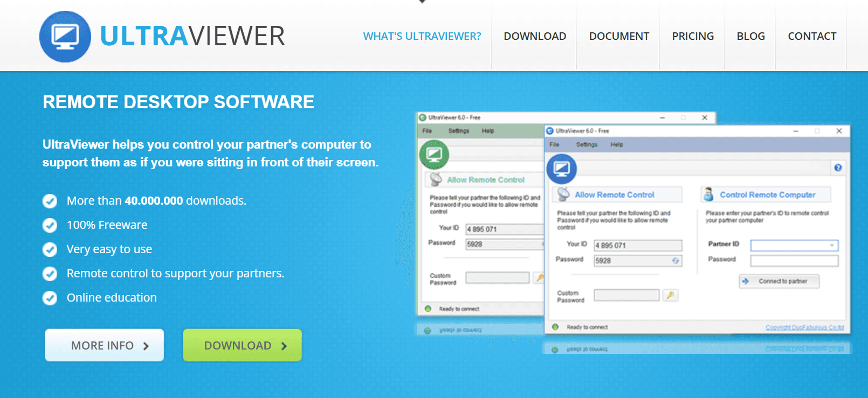868x398 pixels.
Task: Click satellite dish icon in back window
Action: pos(436,179)
